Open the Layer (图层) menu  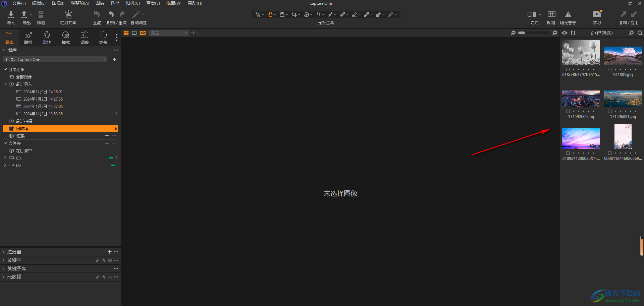(x=100, y=3)
